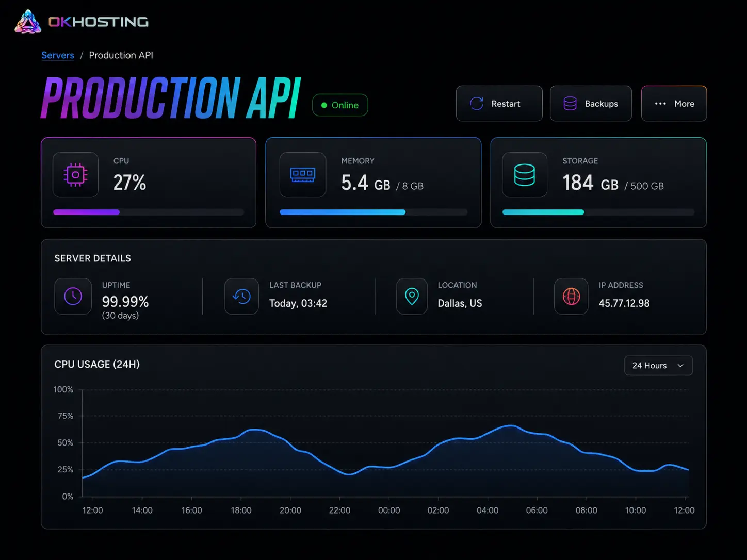Click the IP Address globe icon
Screen dimensions: 747x560
click(571, 296)
